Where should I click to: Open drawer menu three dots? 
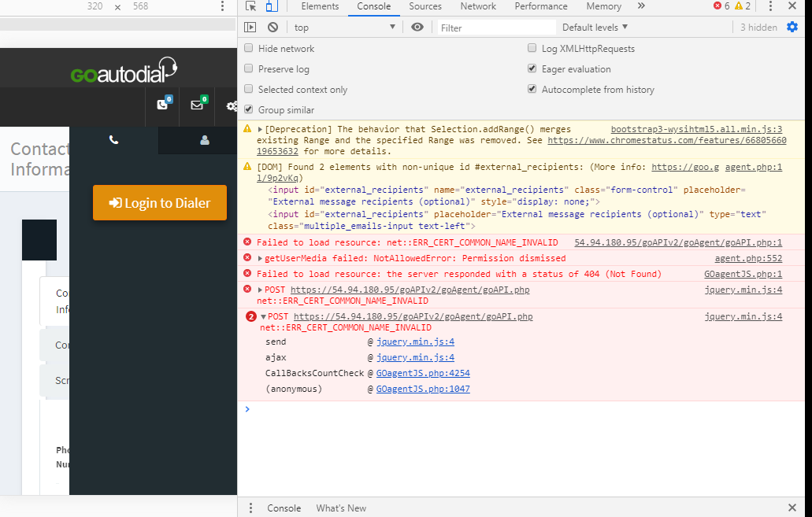pyautogui.click(x=250, y=508)
